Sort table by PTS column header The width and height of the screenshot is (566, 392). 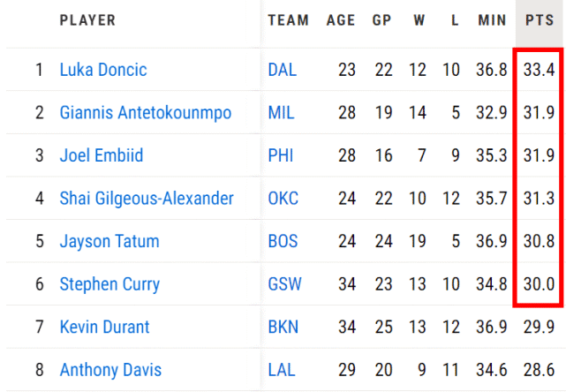click(x=540, y=20)
